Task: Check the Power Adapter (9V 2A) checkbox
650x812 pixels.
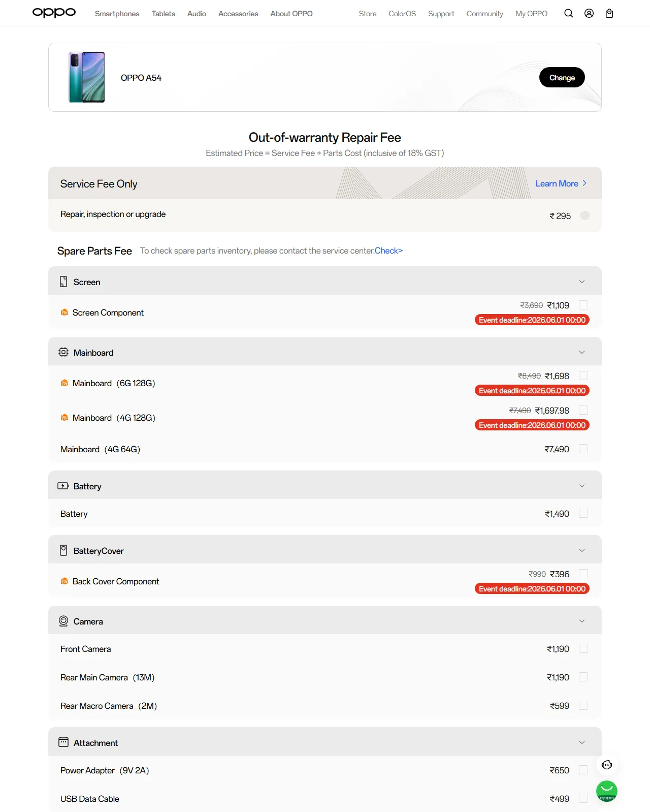Action: (583, 770)
